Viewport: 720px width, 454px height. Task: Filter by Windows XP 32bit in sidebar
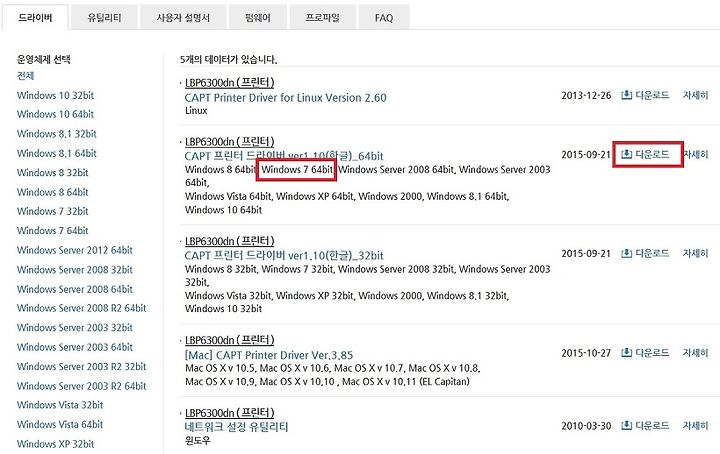[x=55, y=444]
